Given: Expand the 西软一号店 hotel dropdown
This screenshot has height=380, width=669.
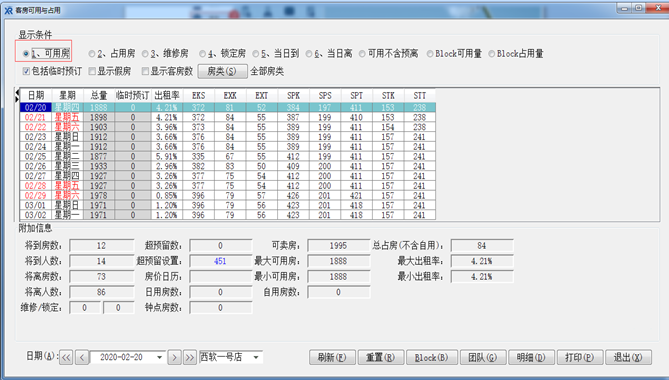Looking at the screenshot, I should 256,357.
